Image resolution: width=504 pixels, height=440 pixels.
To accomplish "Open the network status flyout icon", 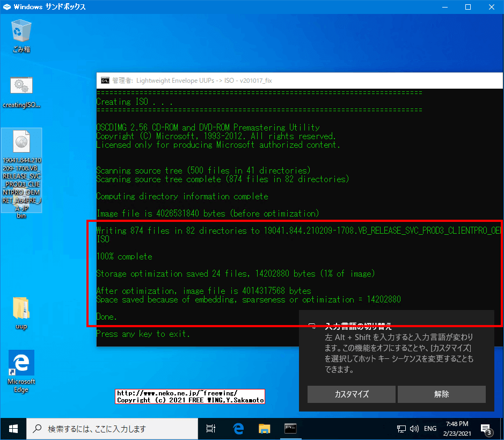I will [401, 428].
